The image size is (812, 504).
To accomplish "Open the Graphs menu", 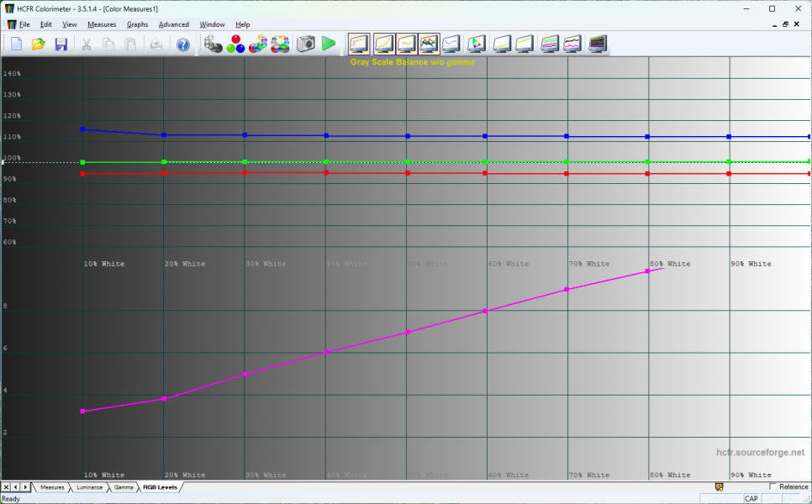I will pyautogui.click(x=137, y=24).
